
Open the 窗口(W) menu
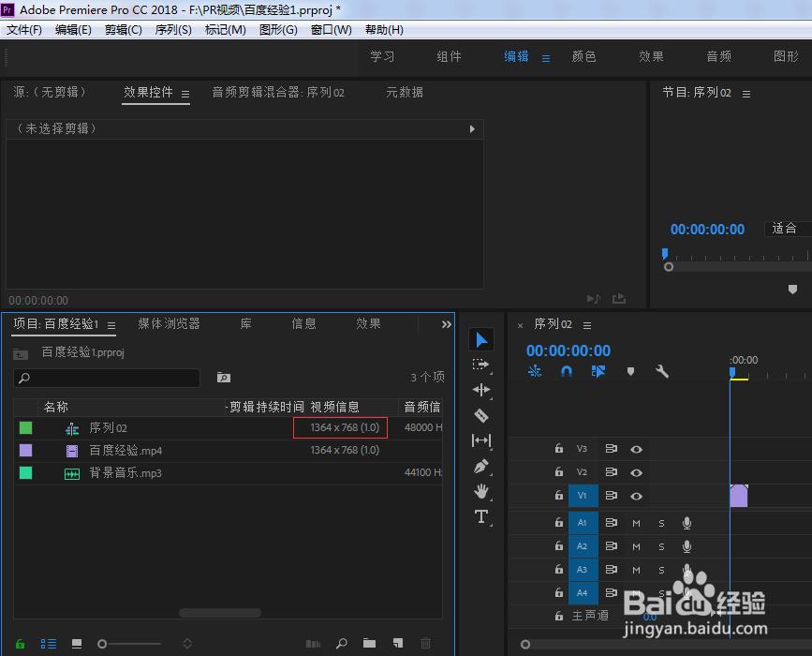(331, 30)
